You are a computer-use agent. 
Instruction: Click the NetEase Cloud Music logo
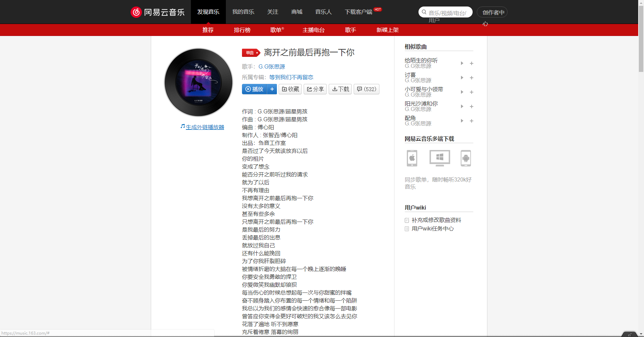[158, 12]
